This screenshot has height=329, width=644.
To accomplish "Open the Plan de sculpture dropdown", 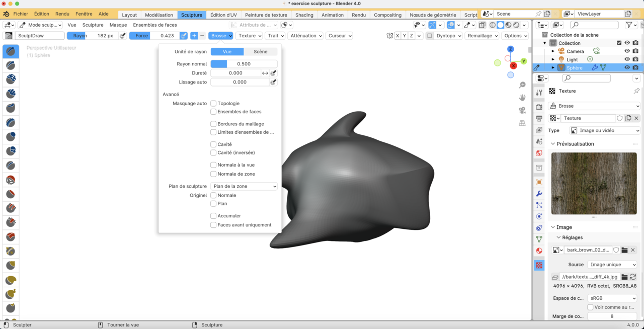I will (x=244, y=186).
